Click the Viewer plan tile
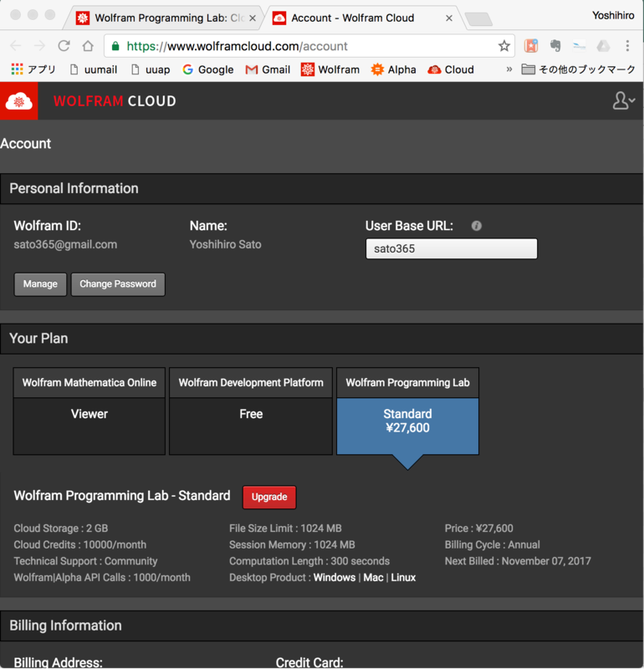 [x=89, y=426]
